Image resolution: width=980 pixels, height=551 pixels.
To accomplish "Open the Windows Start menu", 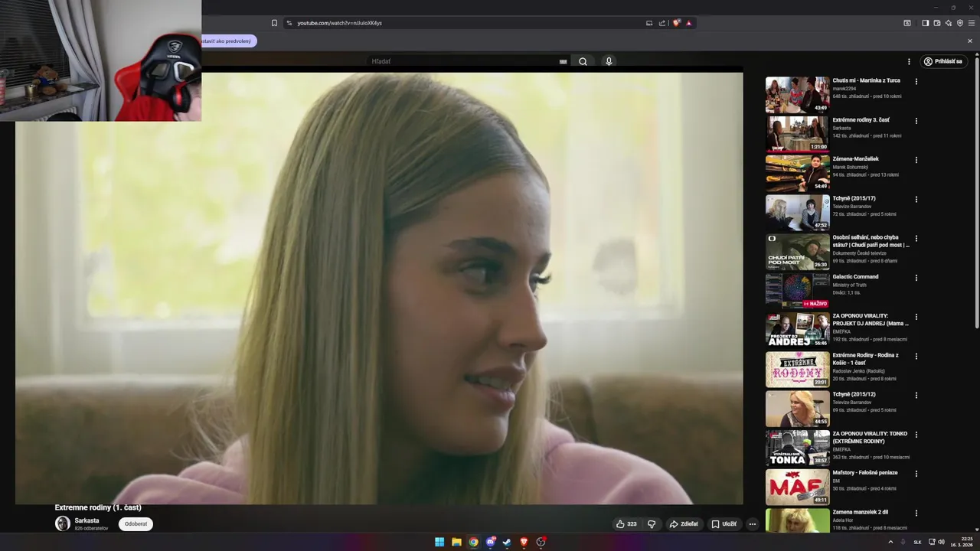I will 439,542.
